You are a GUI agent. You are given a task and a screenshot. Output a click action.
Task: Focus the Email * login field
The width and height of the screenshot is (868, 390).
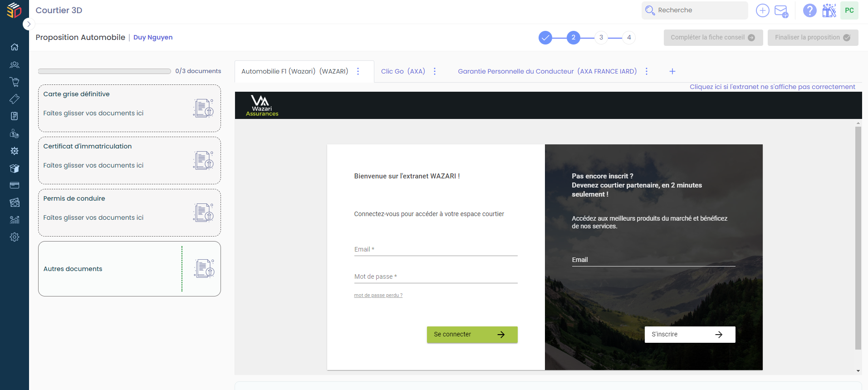436,249
